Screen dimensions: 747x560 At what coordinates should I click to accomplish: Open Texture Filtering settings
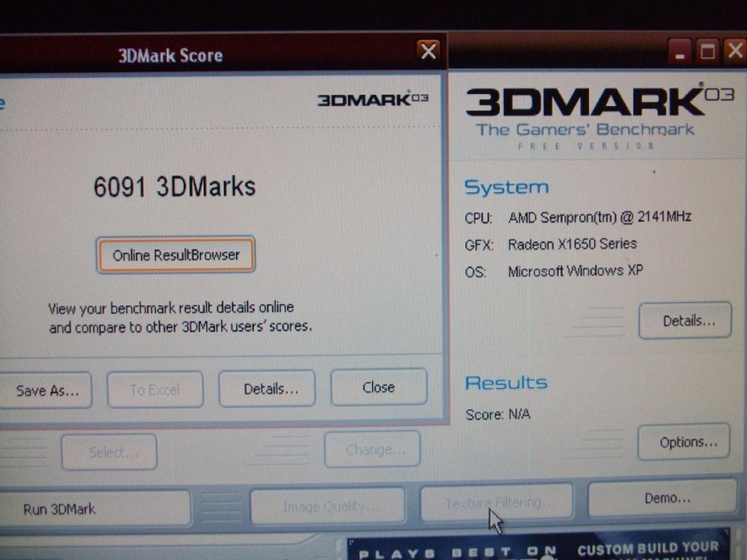[x=497, y=503]
